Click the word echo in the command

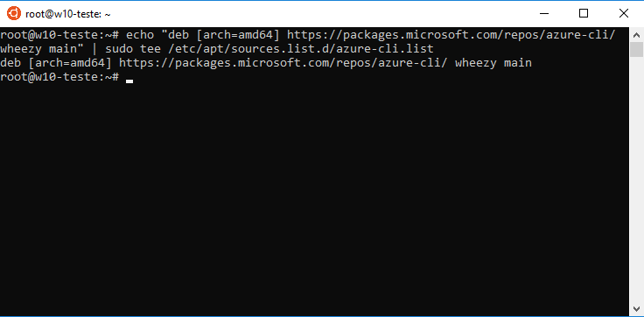[140, 35]
